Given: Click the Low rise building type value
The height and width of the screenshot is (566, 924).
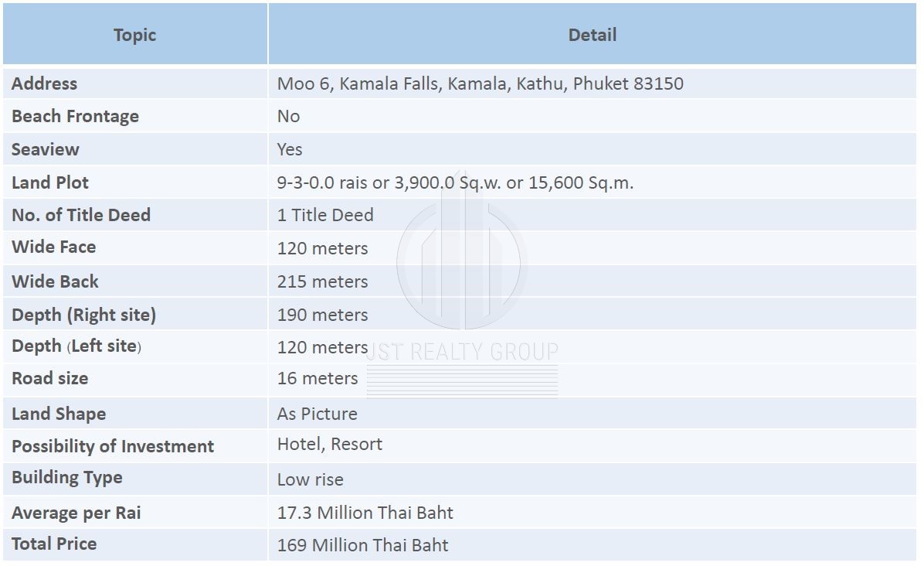Looking at the screenshot, I should (x=311, y=479).
